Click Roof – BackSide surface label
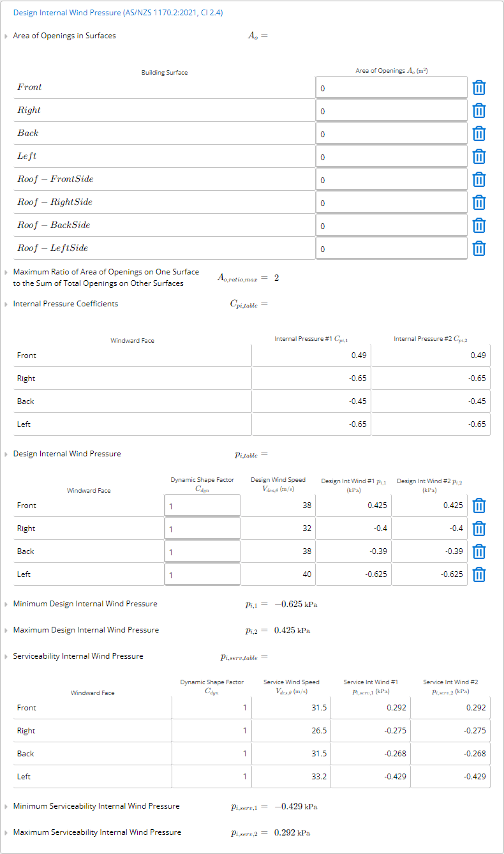 coord(54,225)
